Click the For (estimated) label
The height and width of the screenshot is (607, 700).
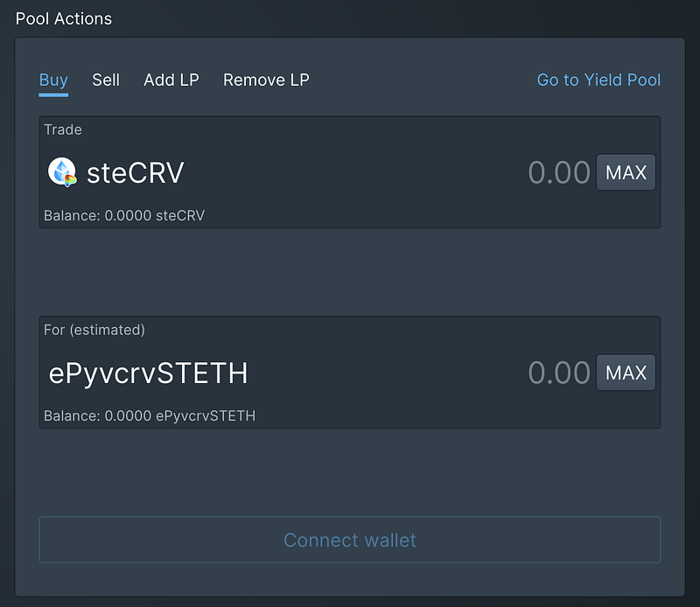click(x=94, y=330)
